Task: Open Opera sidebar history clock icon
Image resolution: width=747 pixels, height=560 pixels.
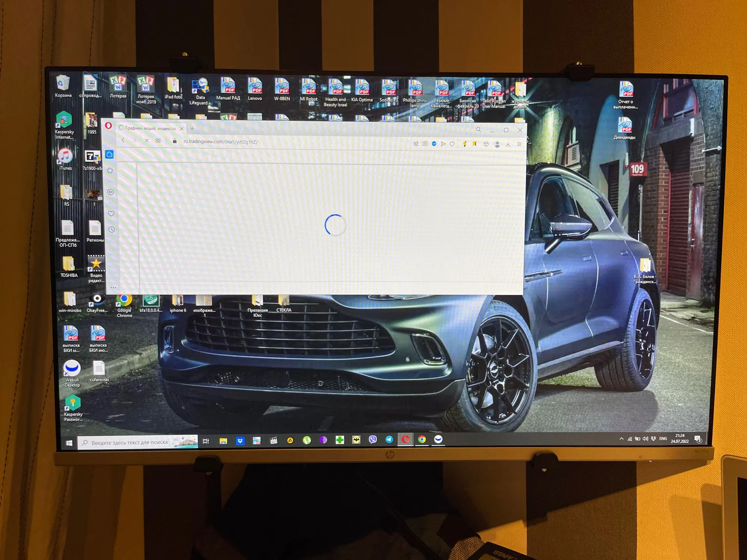Action: pyautogui.click(x=111, y=230)
